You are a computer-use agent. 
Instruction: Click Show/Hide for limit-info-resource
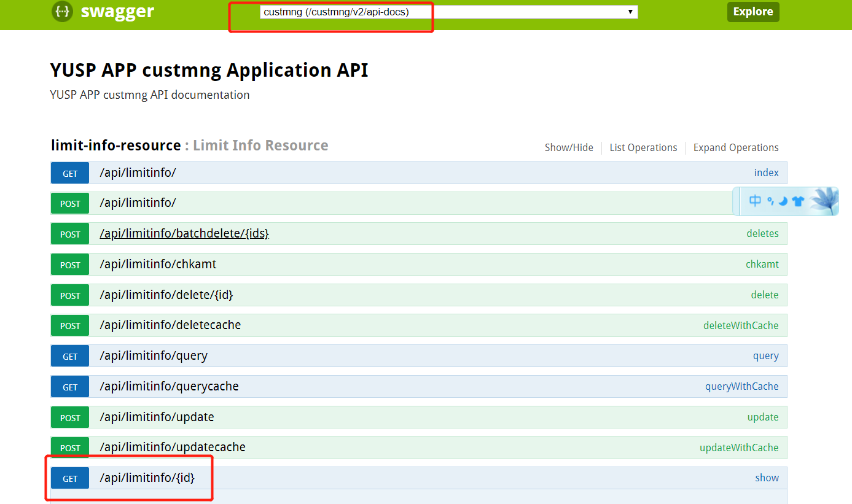click(569, 148)
